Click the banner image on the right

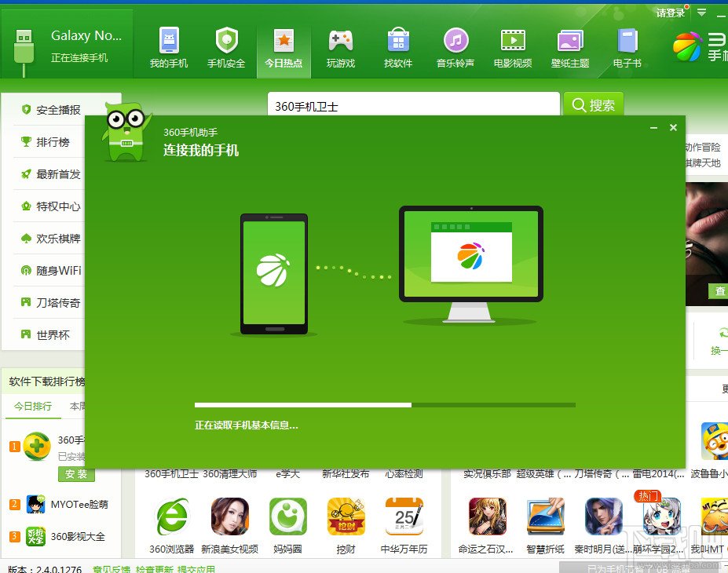(707, 244)
